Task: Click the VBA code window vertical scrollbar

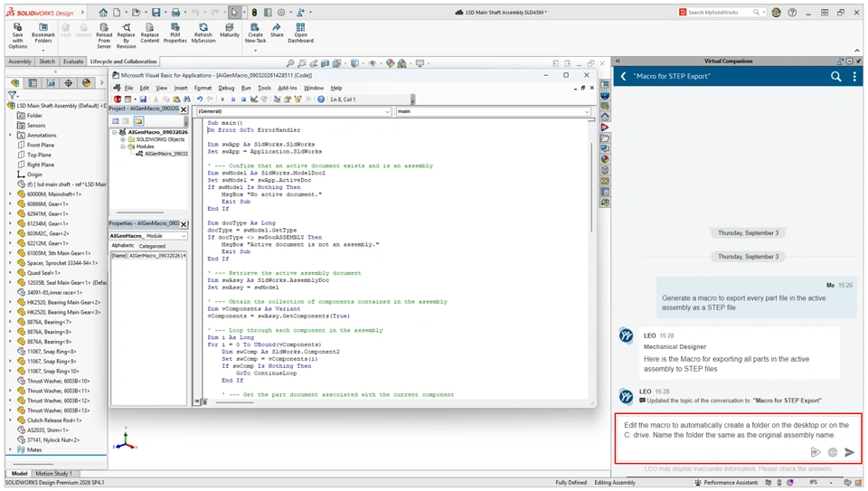Action: tap(591, 188)
